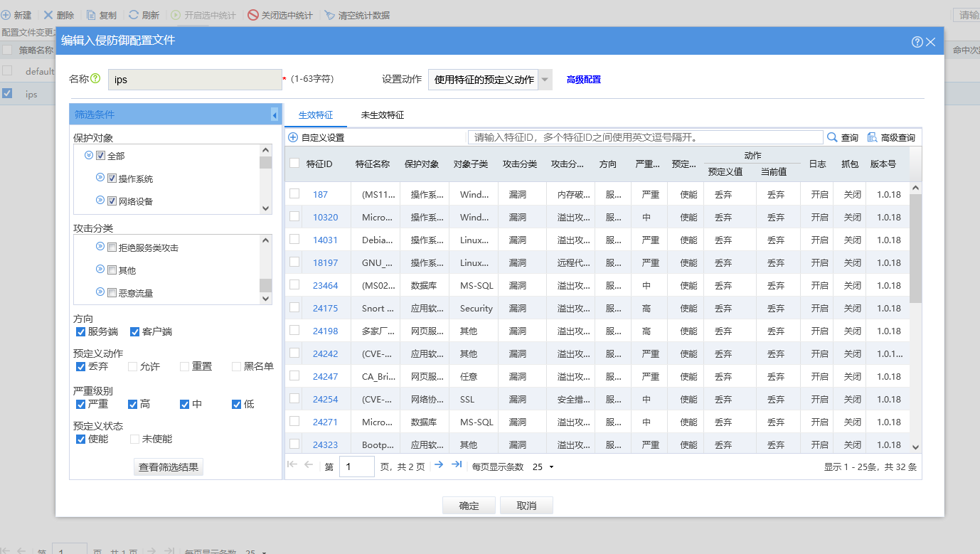Click the 查看筛选结果 button
This screenshot has width=980, height=554.
point(169,467)
